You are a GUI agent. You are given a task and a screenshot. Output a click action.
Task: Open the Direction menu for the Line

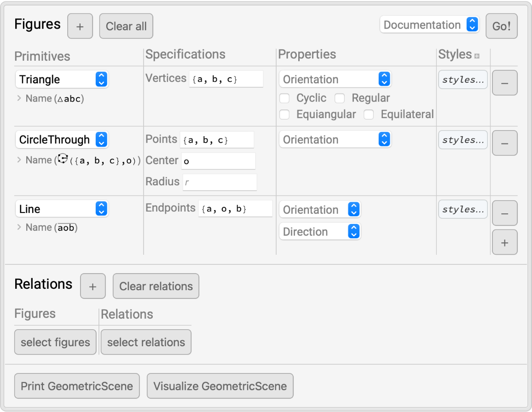tap(320, 232)
